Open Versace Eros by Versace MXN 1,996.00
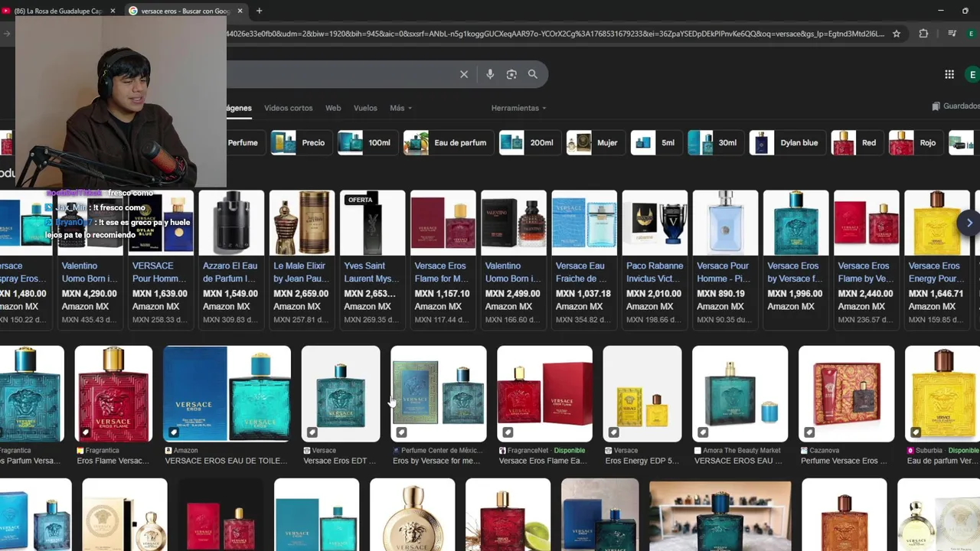Screen dimensions: 980x551 click(x=795, y=260)
